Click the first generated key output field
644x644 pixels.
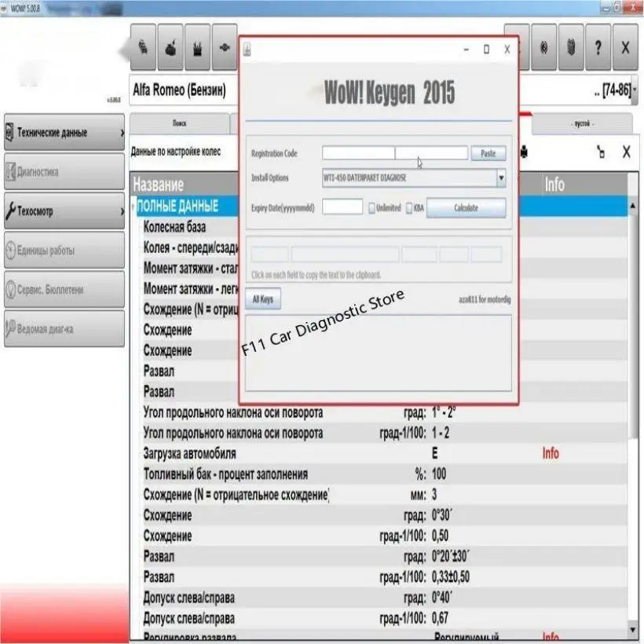click(x=269, y=254)
